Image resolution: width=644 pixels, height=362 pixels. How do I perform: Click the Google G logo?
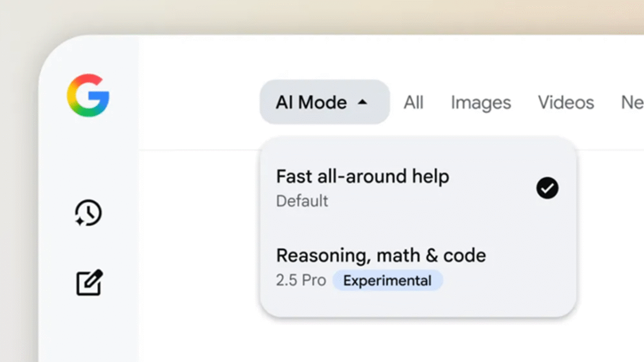click(x=87, y=95)
